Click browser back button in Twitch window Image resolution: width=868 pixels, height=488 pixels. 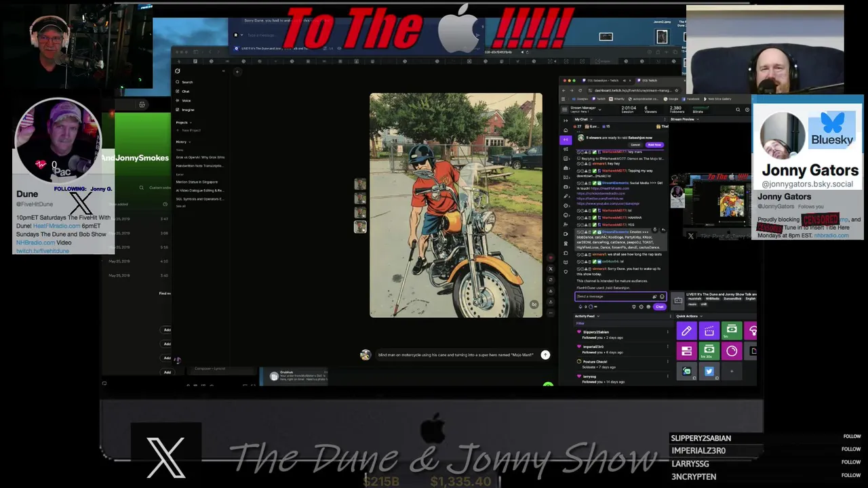coord(564,90)
